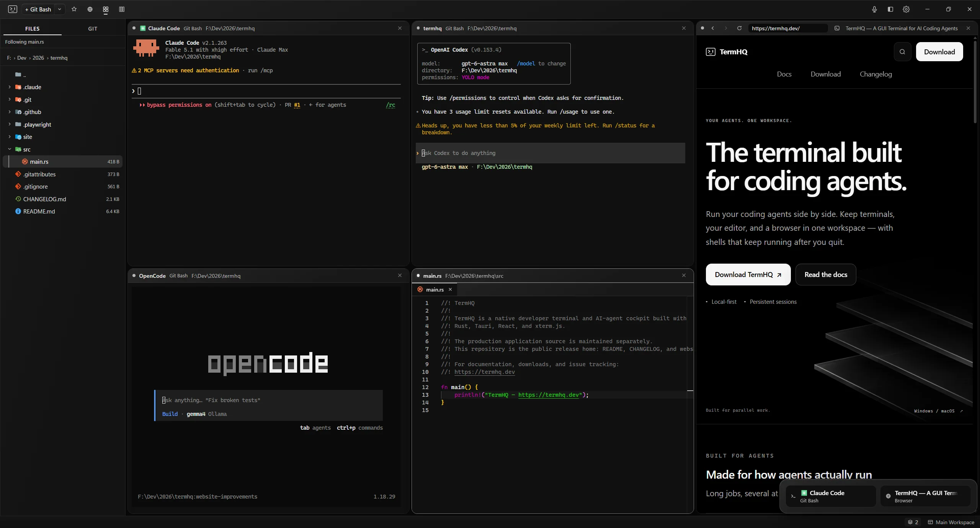Click the status dot on OpenCode pane header
The width and height of the screenshot is (980, 528).
pyautogui.click(x=134, y=276)
